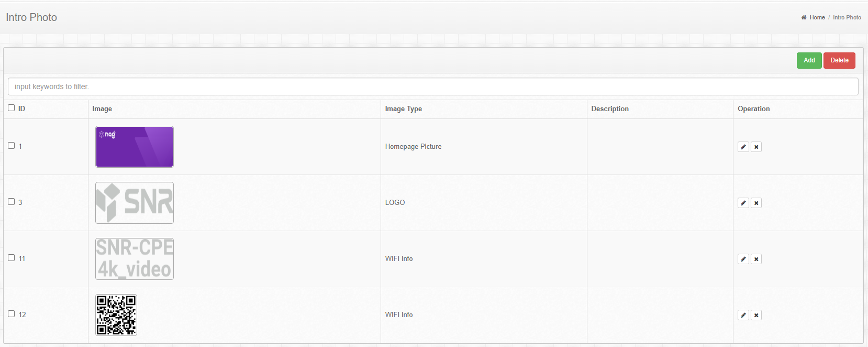868x347 pixels.
Task: Open the QR code thumbnail image
Action: (x=116, y=315)
